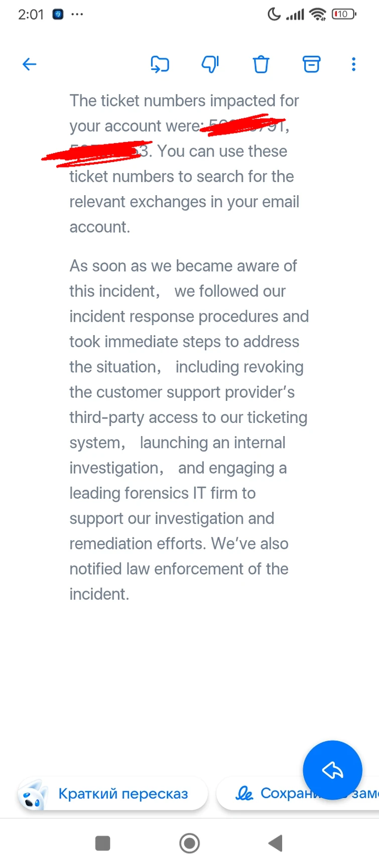Tap the first redacted ticket number
The height and width of the screenshot is (868, 379).
click(x=243, y=125)
